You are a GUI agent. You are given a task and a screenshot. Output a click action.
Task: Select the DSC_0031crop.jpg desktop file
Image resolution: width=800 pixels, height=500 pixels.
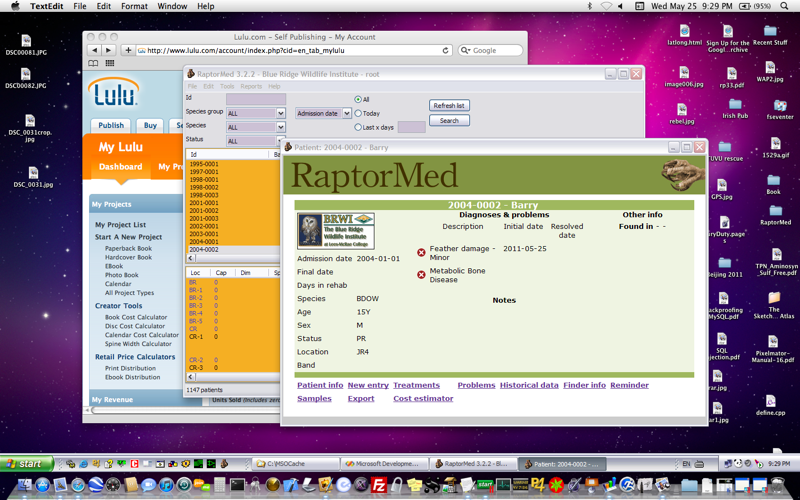click(30, 128)
